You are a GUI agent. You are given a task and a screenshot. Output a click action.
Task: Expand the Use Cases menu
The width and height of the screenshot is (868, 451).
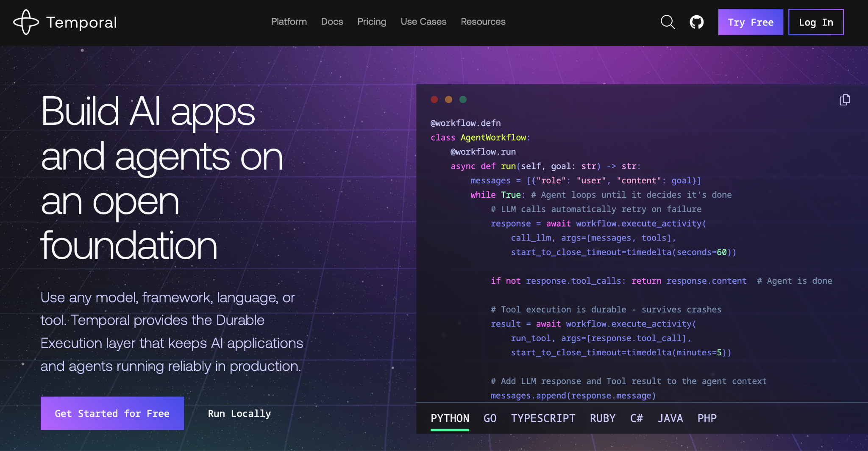point(423,22)
